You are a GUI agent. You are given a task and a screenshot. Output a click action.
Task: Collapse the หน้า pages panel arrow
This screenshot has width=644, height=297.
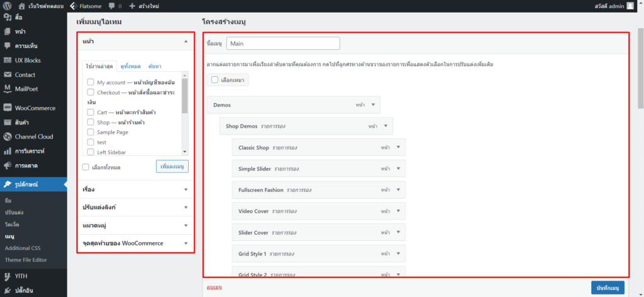186,42
